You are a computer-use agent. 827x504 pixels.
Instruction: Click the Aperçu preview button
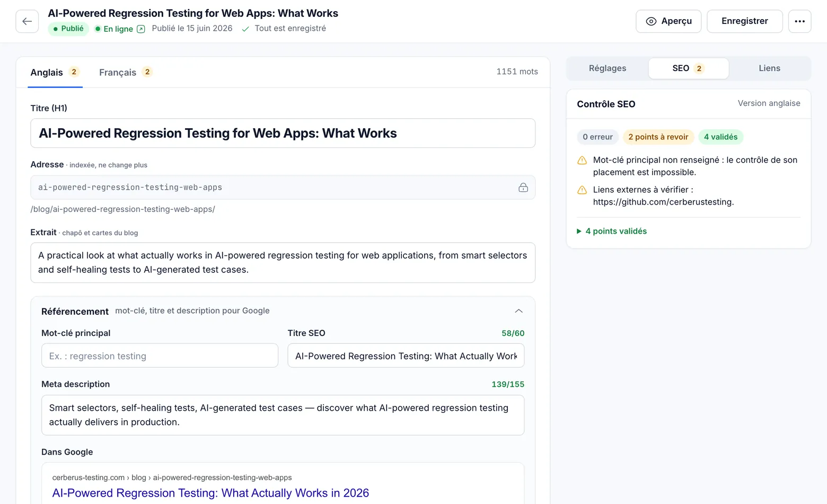click(x=668, y=21)
